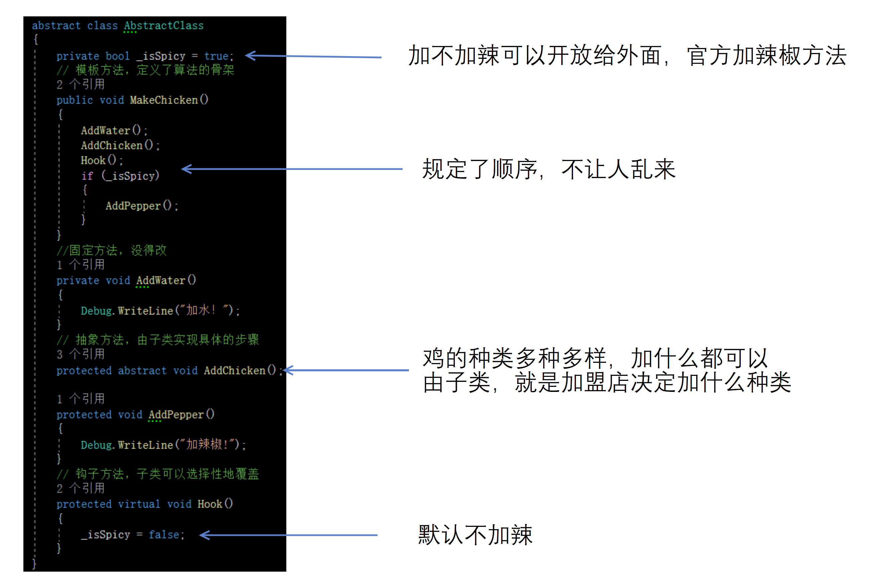Click the virtual Hook method name
The width and height of the screenshot is (869, 588).
click(x=210, y=504)
